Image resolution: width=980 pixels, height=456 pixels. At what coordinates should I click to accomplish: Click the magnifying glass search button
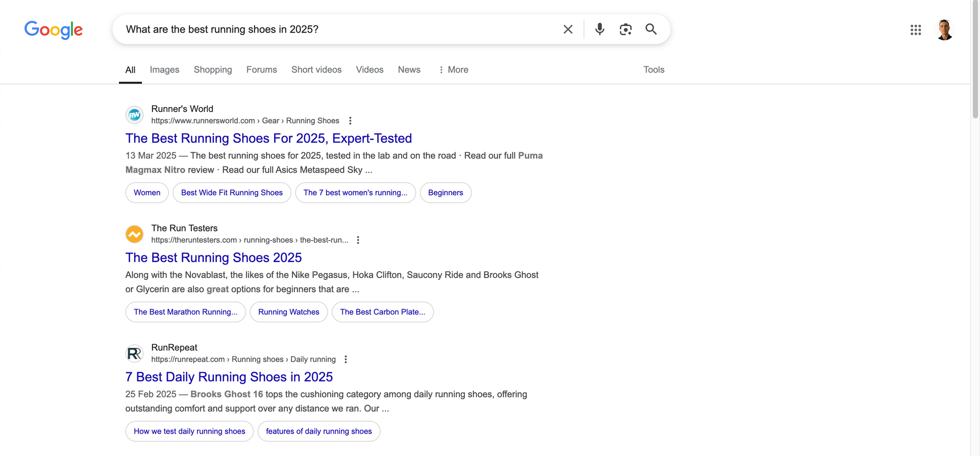[651, 29]
